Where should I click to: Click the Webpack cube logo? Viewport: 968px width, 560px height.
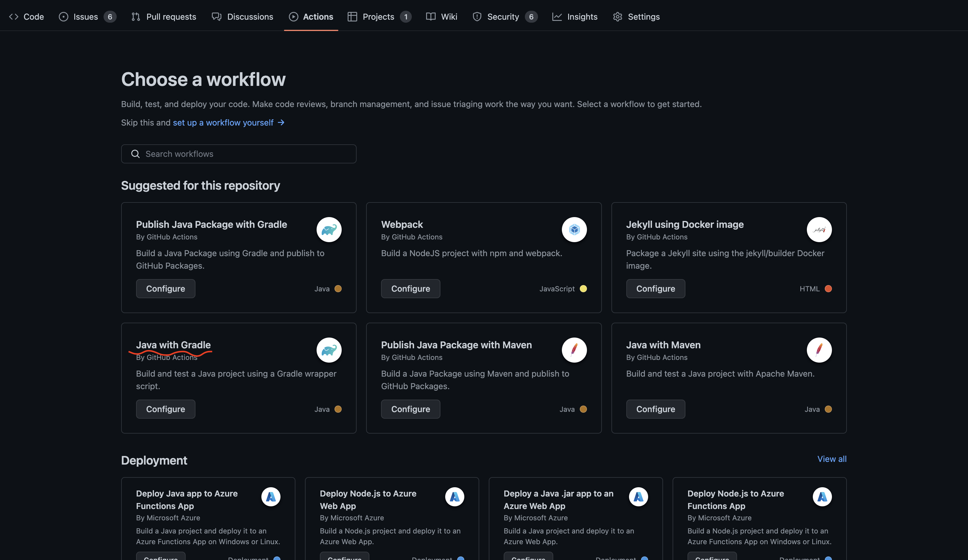(x=574, y=230)
